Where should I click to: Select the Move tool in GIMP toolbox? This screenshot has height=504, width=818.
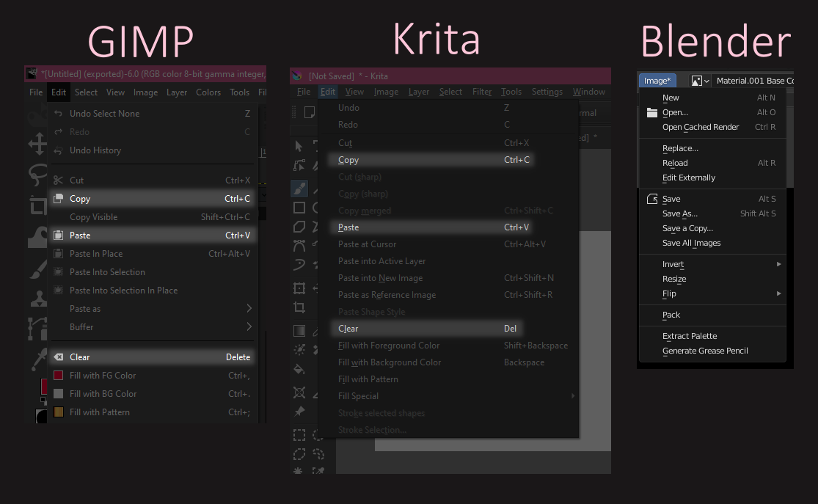37,144
